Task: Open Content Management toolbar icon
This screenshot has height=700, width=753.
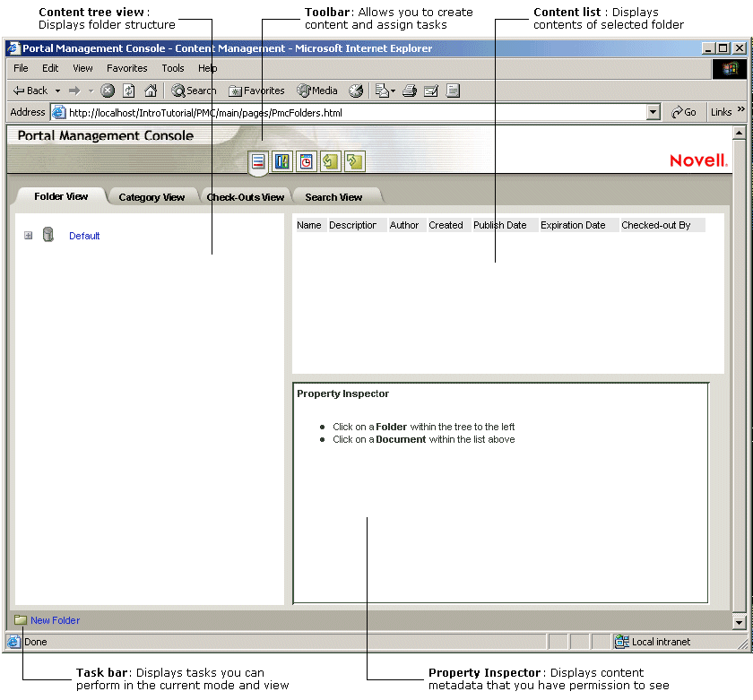Action: click(258, 162)
